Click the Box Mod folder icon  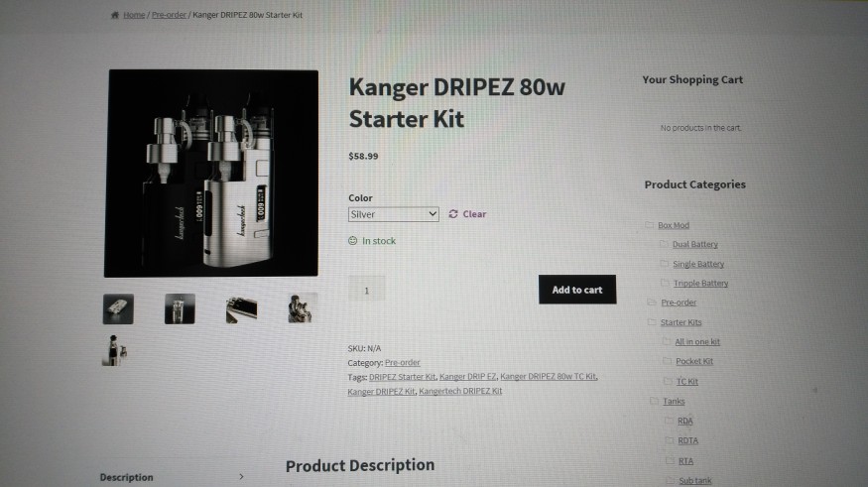click(650, 224)
